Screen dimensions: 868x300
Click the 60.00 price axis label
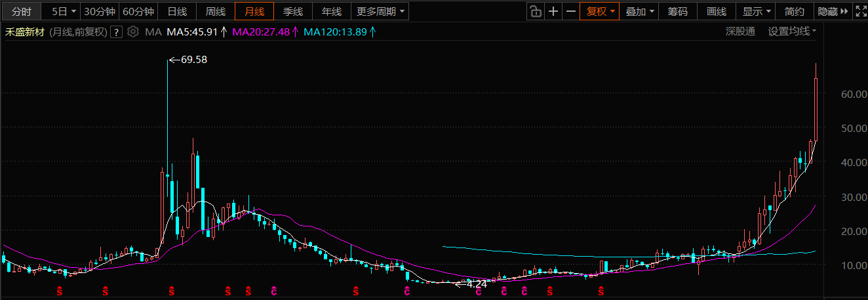tap(854, 94)
